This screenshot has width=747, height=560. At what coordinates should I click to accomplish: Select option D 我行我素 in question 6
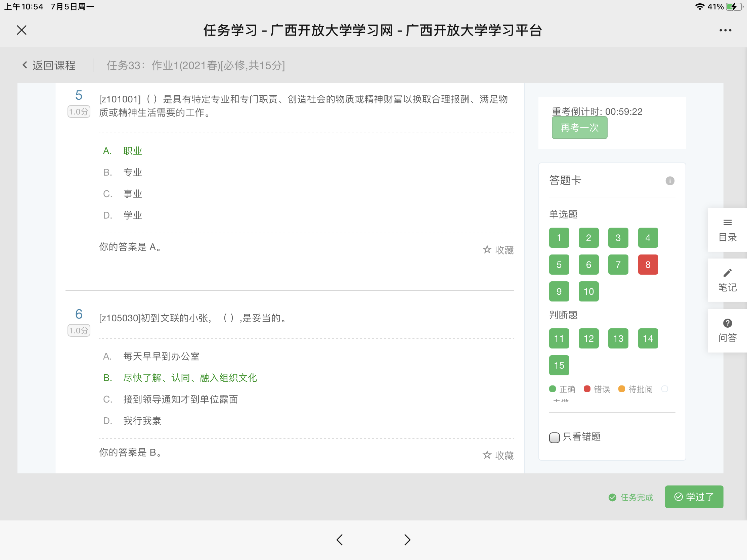142,421
